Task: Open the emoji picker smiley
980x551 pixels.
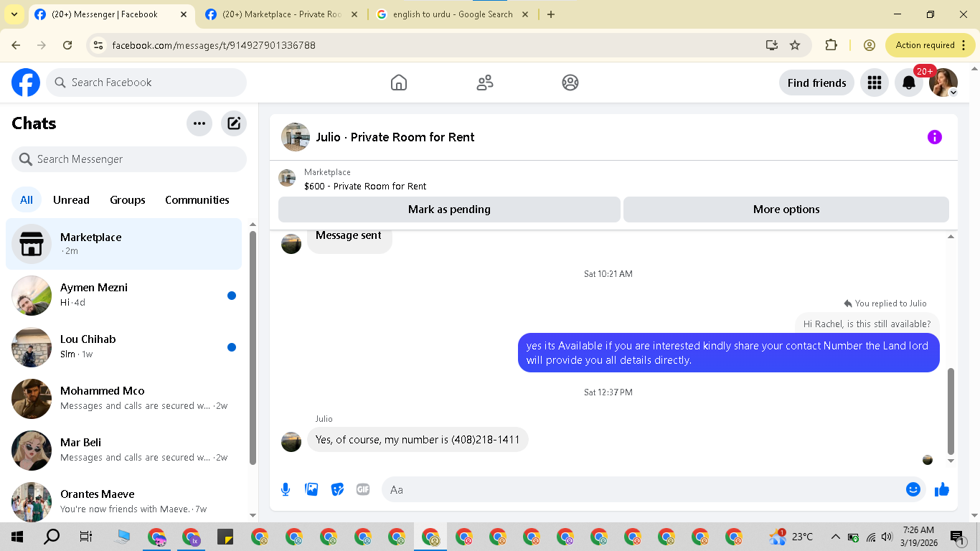Action: click(913, 489)
